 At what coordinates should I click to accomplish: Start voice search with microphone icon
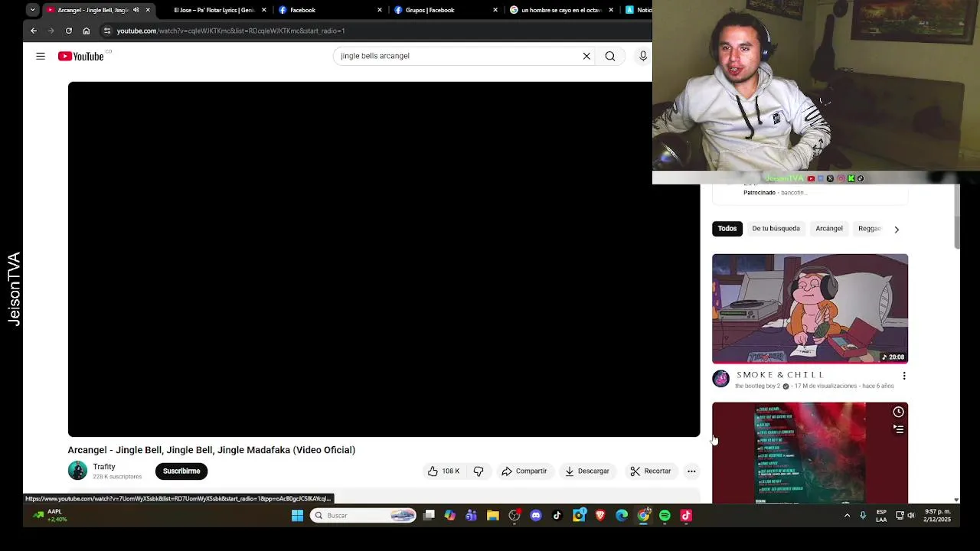(x=643, y=56)
